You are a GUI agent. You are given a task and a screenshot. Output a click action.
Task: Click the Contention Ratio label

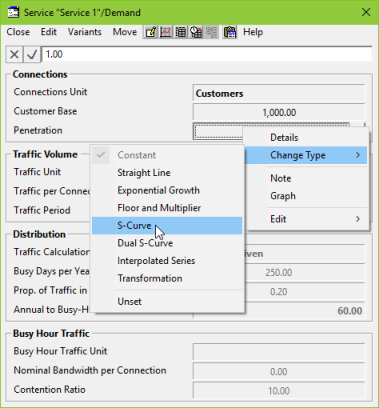point(50,390)
